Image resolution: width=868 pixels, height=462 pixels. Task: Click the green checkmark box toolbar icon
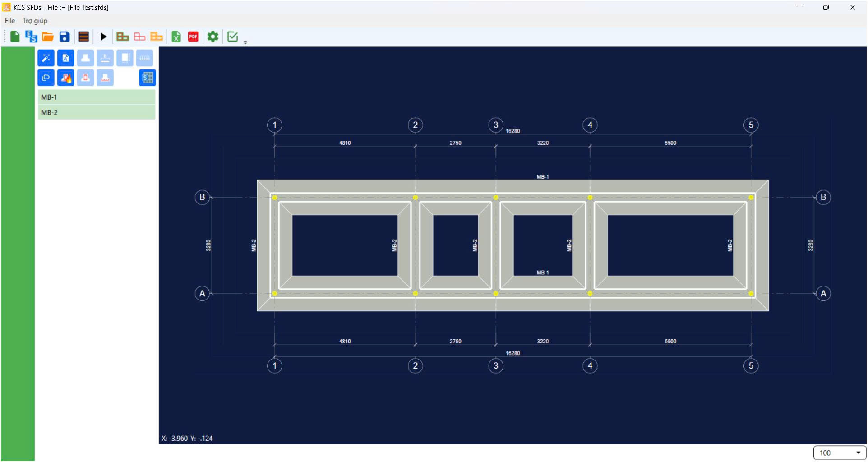pos(233,37)
